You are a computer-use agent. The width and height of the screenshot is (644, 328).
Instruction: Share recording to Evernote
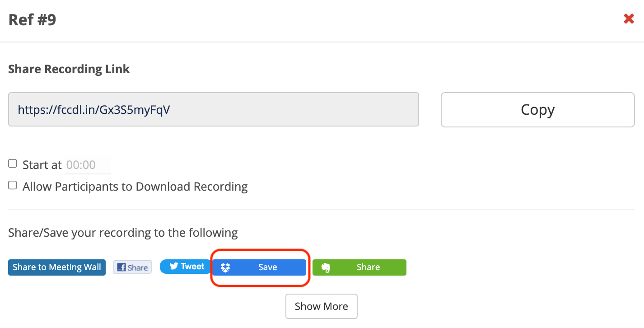coord(359,267)
